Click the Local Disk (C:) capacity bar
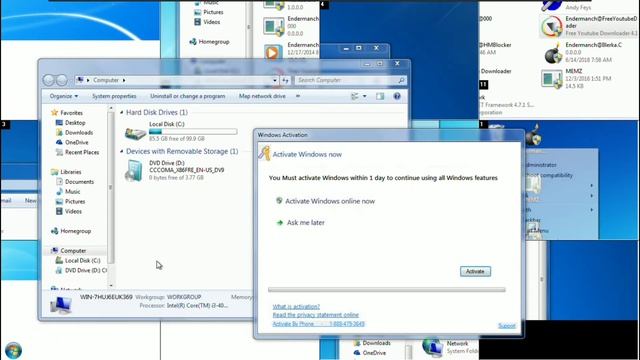The image size is (640, 360). click(193, 131)
